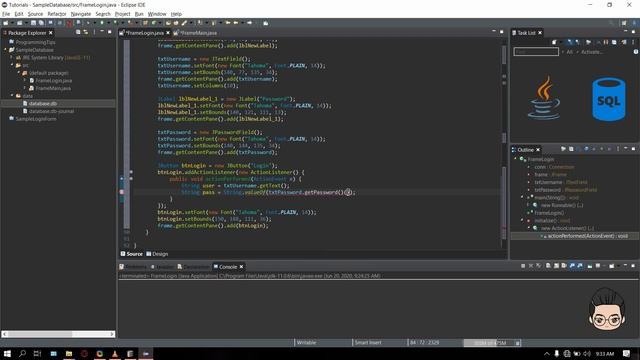The image size is (640, 360).
Task: Open the Refactor menu
Action: (x=57, y=14)
